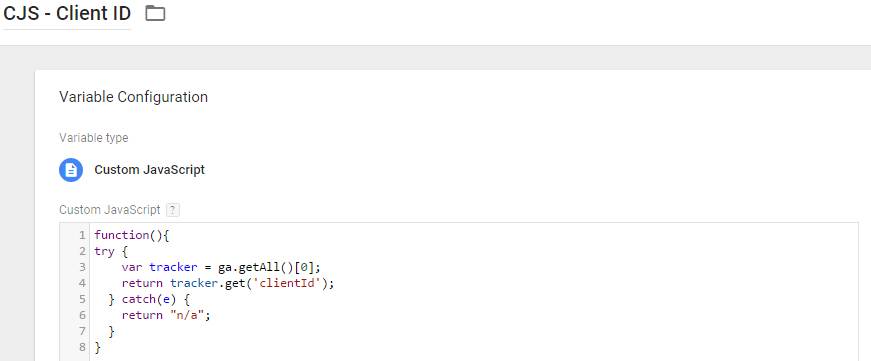Click the catch(e) line in editor

tap(149, 299)
